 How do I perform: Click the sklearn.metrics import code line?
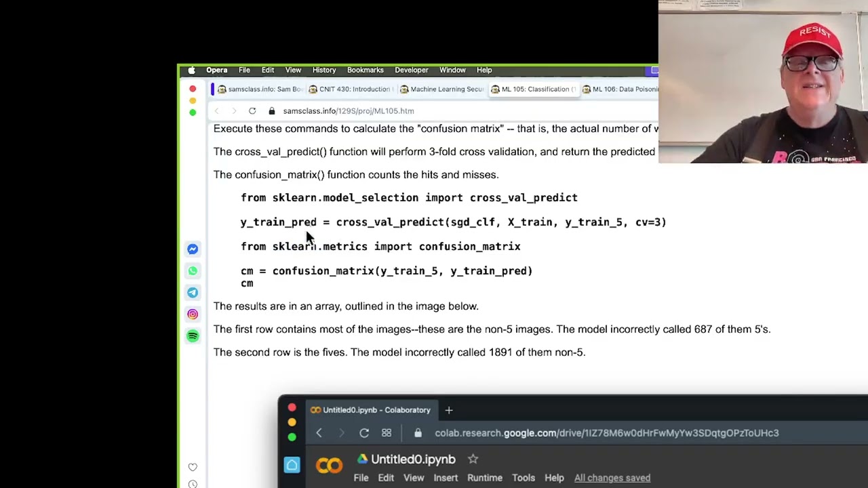click(x=380, y=247)
